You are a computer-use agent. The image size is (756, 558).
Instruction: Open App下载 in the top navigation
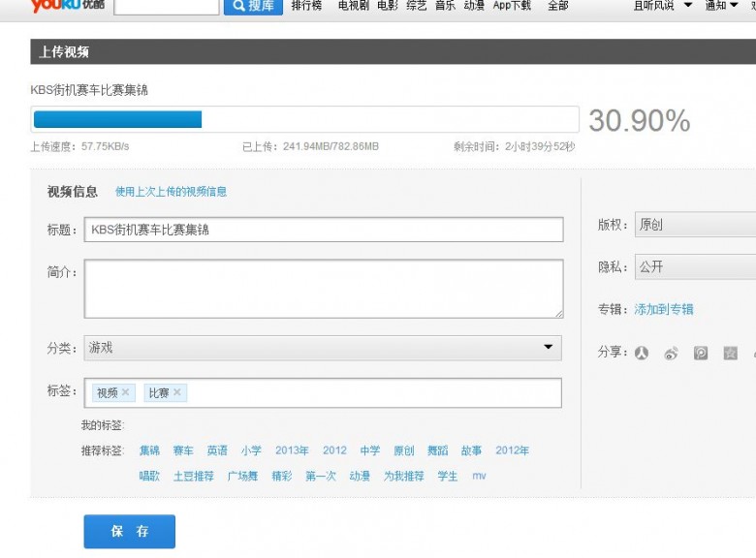point(512,6)
